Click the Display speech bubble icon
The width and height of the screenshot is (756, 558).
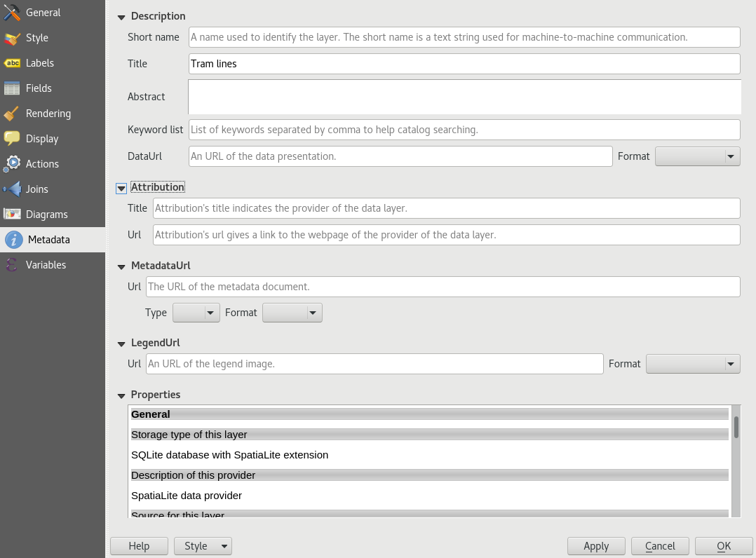11,139
